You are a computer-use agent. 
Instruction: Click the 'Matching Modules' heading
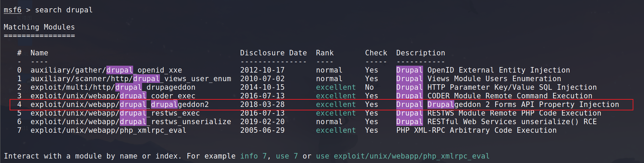click(39, 27)
